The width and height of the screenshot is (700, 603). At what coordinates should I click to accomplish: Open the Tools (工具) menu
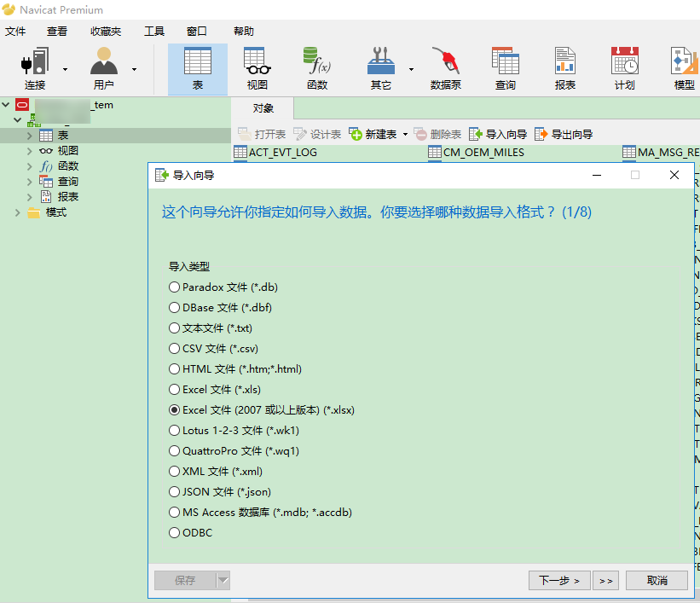click(x=154, y=32)
